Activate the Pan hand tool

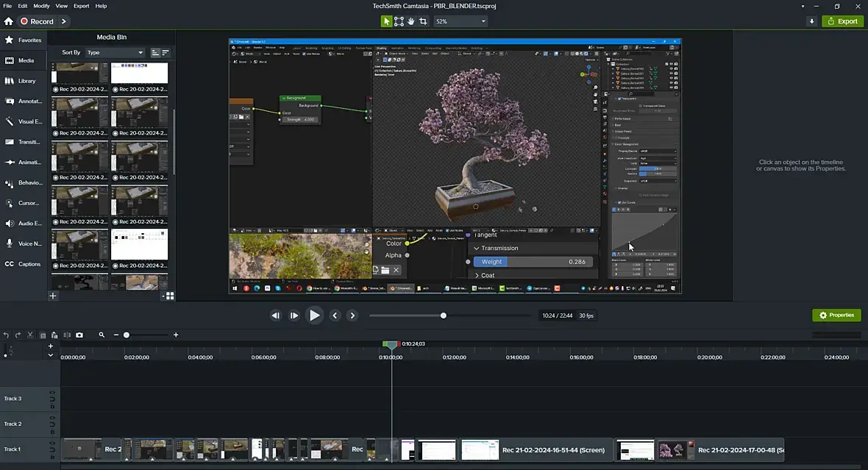(410, 21)
